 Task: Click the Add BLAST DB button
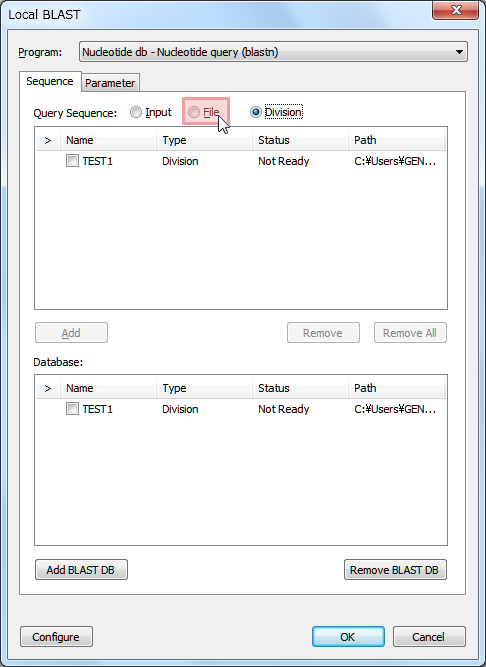81,570
